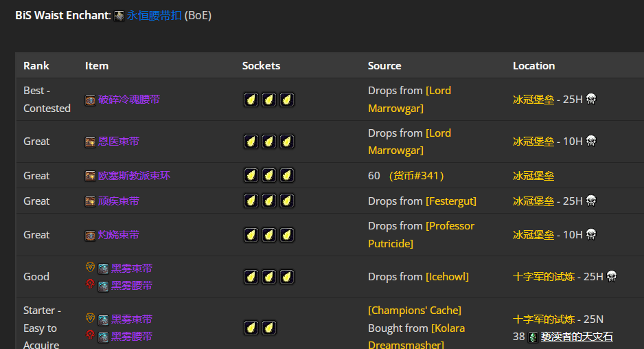The height and width of the screenshot is (349, 644).
Task: Click the first yellow socket gem for 破碎冷魂腰带
Action: [251, 100]
